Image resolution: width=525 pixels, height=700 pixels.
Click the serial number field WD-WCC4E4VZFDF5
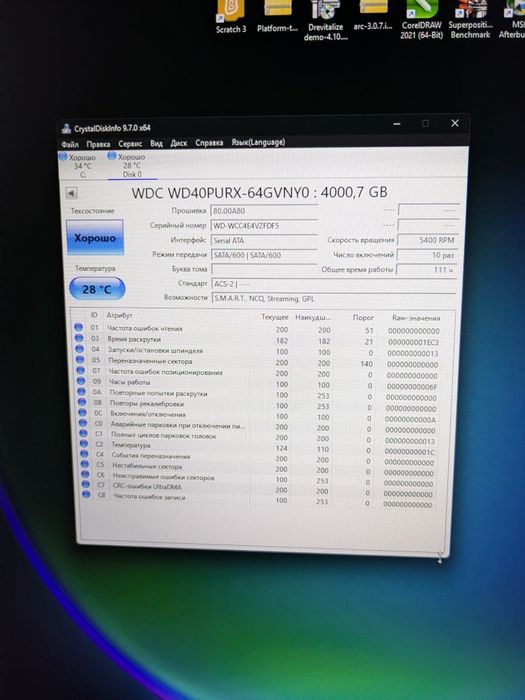pyautogui.click(x=264, y=225)
